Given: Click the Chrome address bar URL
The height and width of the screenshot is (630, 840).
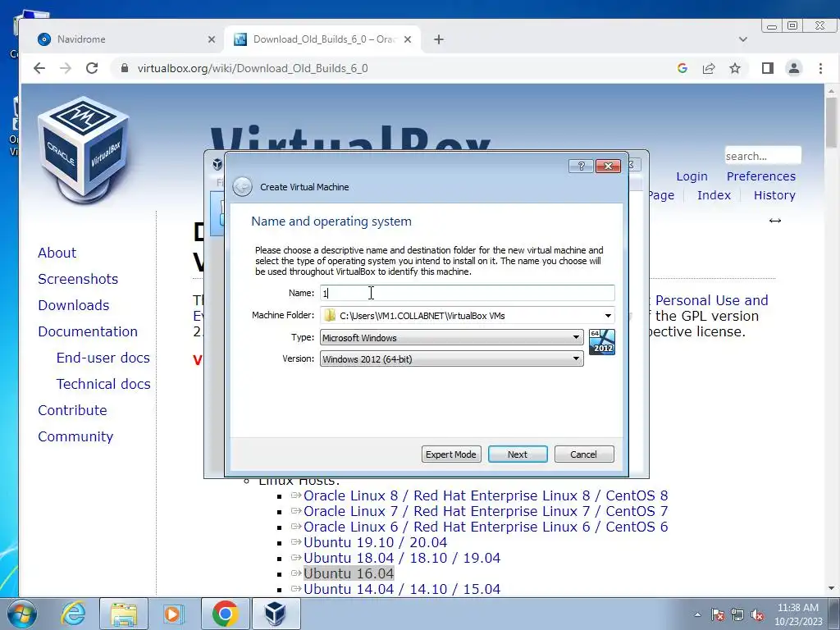Looking at the screenshot, I should pos(253,68).
